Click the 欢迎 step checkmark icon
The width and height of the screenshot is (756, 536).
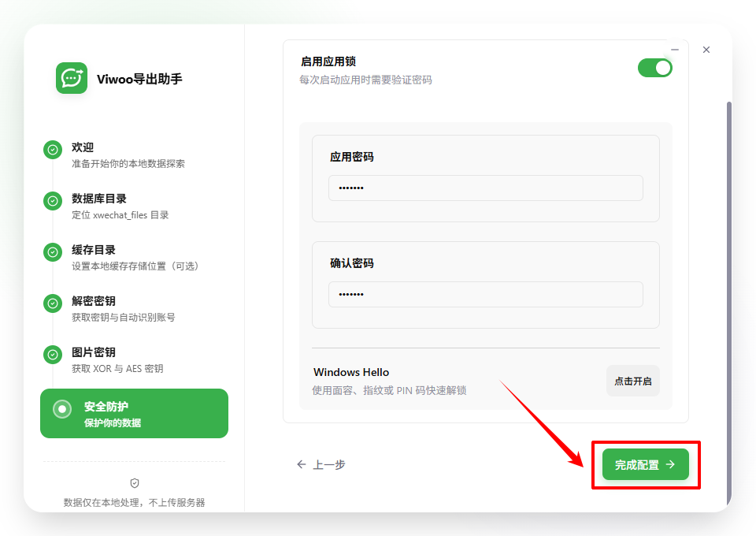coord(53,150)
